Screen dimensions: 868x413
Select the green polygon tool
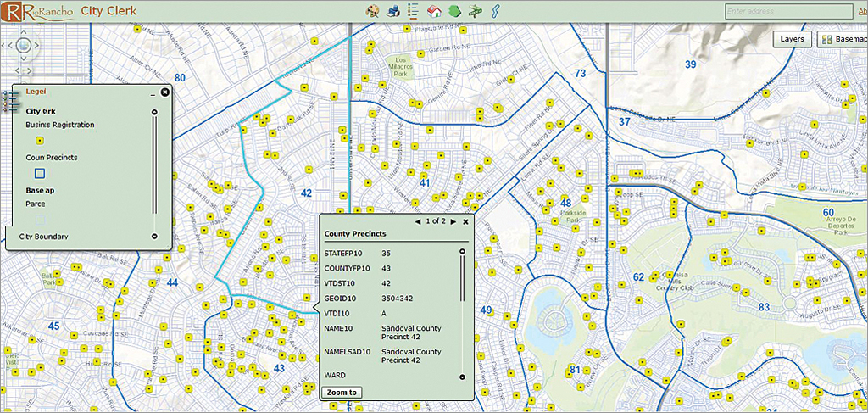tap(454, 11)
